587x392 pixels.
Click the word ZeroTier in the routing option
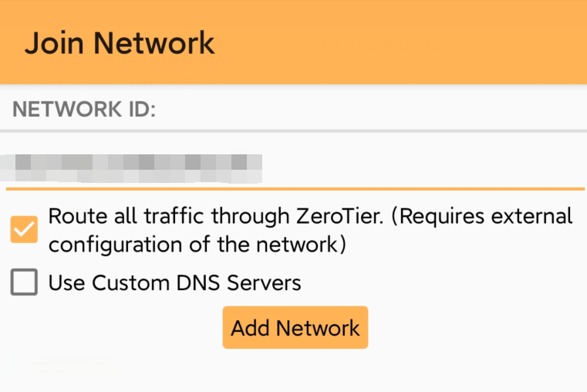click(339, 216)
